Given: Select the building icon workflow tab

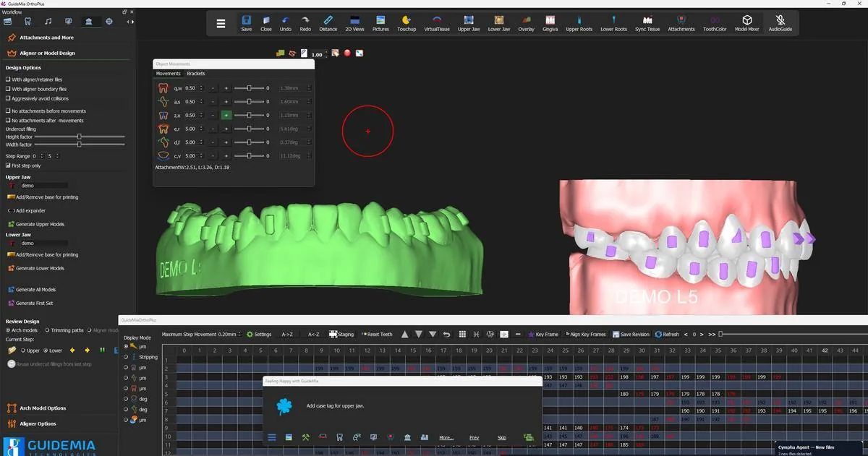Looking at the screenshot, I should click(88, 22).
